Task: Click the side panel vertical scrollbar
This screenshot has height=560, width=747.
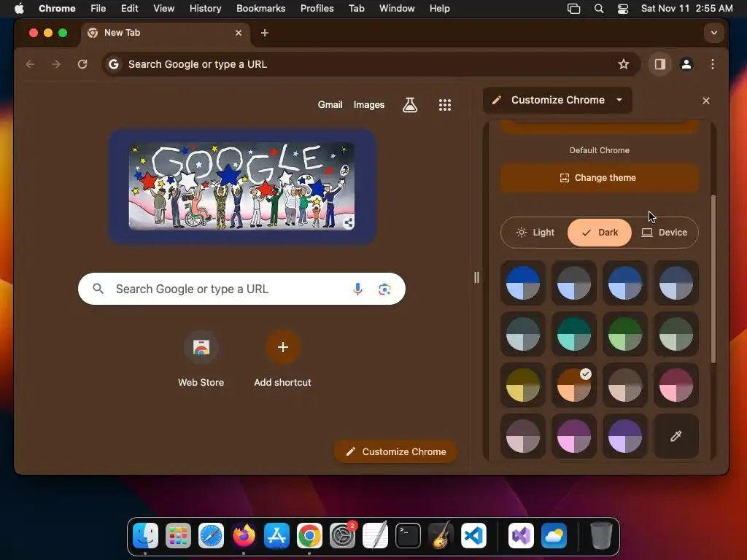Action: (x=713, y=279)
